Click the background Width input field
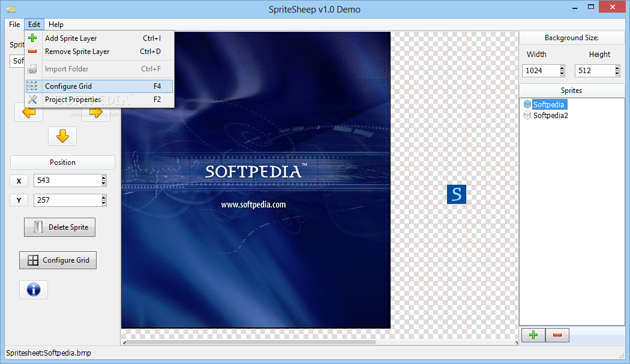 (x=541, y=71)
